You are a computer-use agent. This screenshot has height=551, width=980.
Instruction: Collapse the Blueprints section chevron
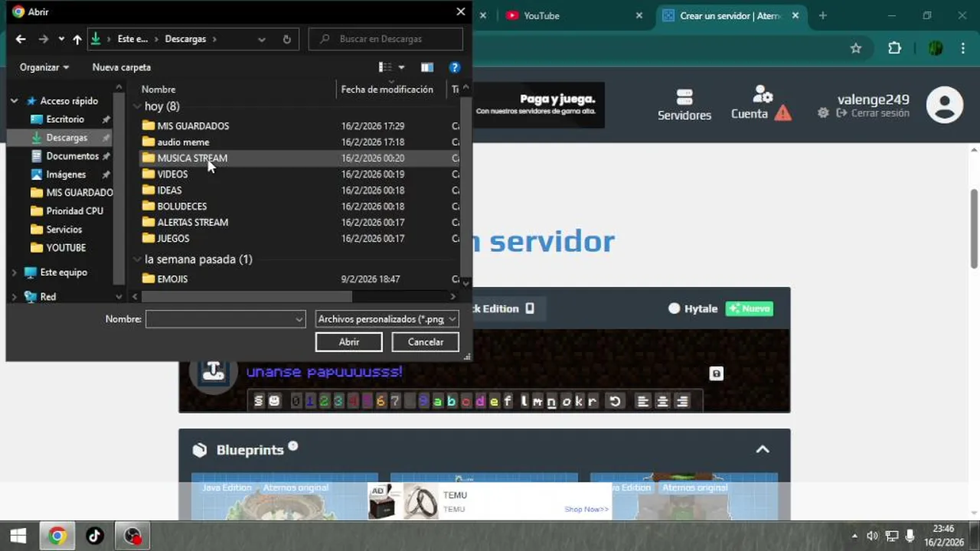click(763, 449)
